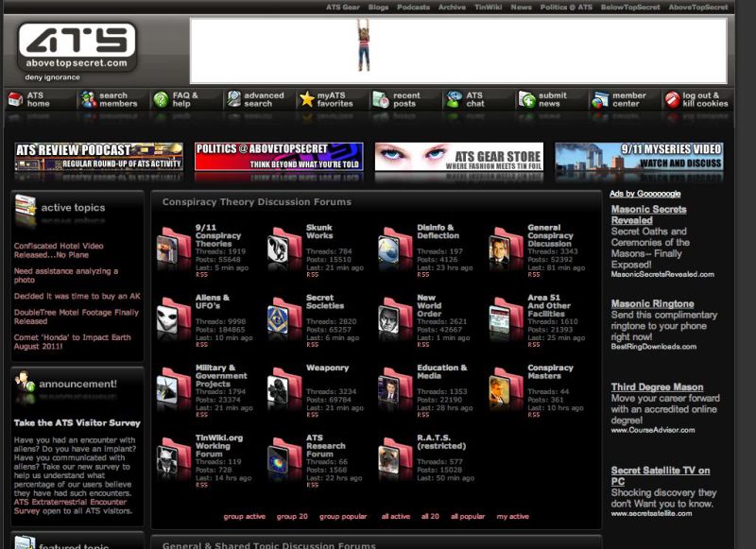Select the 'all popular' filter link
756x549 pixels.
468,516
